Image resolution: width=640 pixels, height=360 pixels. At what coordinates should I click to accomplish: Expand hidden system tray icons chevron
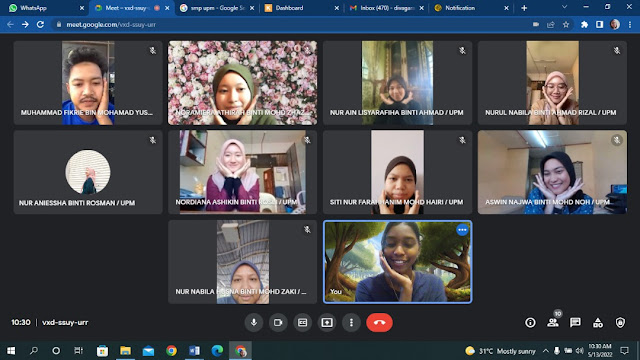point(546,351)
